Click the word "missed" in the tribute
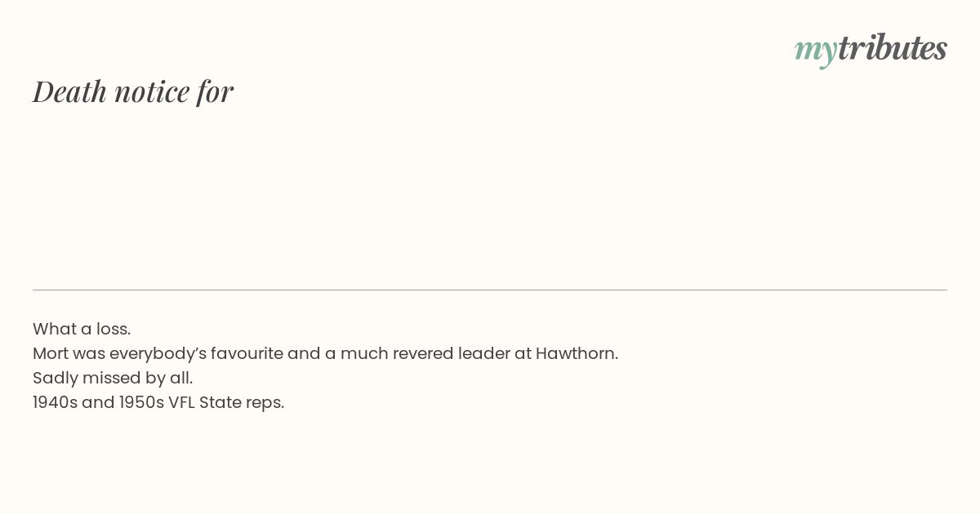 (x=109, y=378)
